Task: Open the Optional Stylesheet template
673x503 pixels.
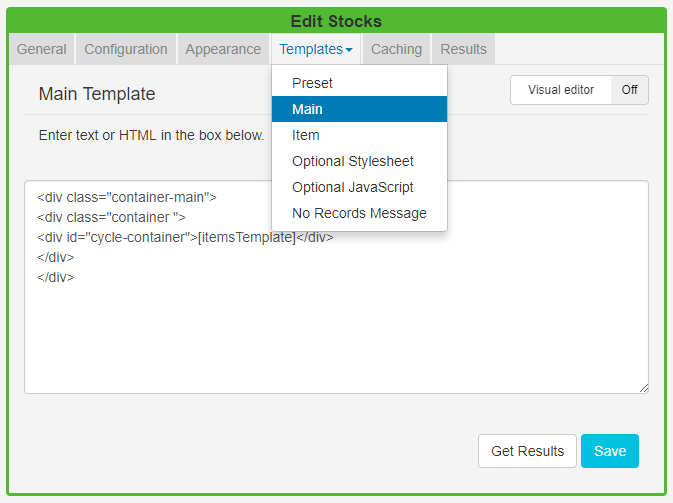Action: tap(353, 161)
